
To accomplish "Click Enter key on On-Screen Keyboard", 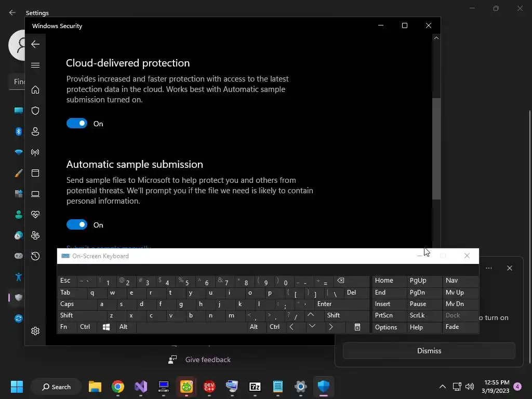I will click(x=341, y=304).
